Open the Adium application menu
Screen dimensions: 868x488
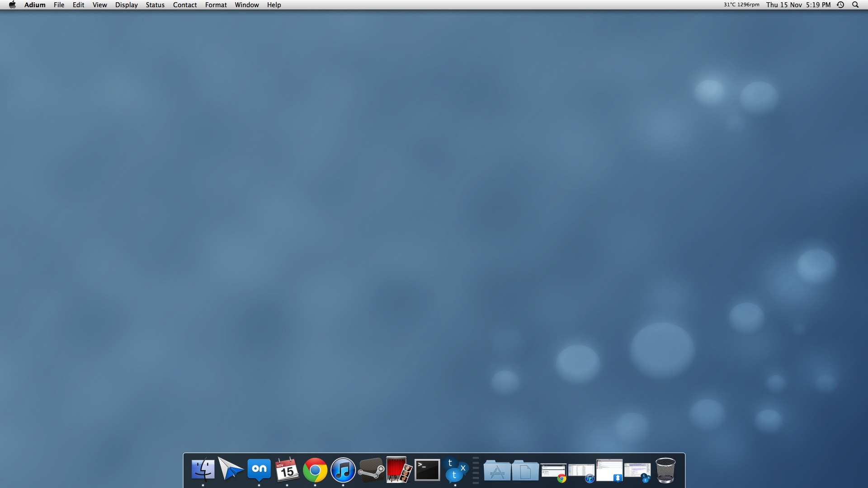(x=35, y=5)
